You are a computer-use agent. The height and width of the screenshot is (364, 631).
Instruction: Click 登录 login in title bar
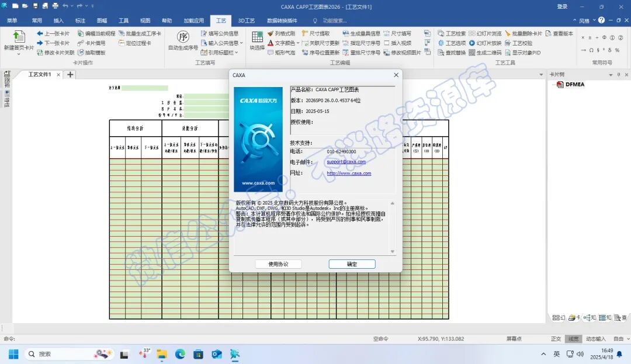coord(562,6)
